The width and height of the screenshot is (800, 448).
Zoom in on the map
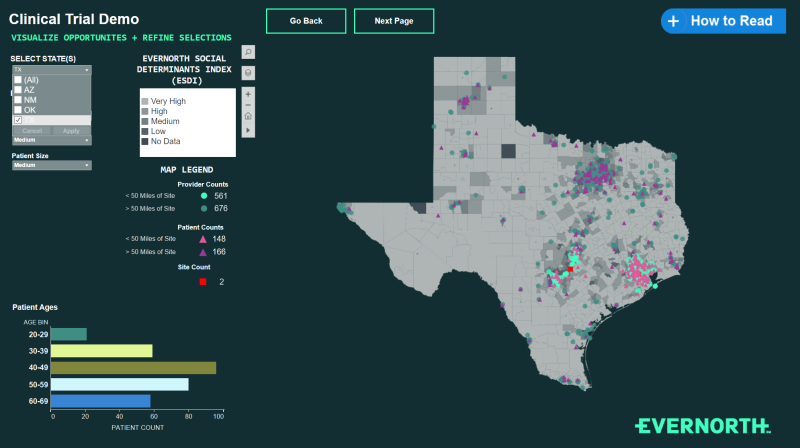point(248,94)
